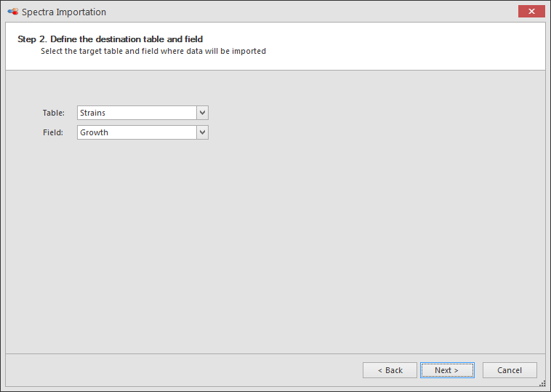Go back with the Back button
The width and height of the screenshot is (551, 392).
390,370
